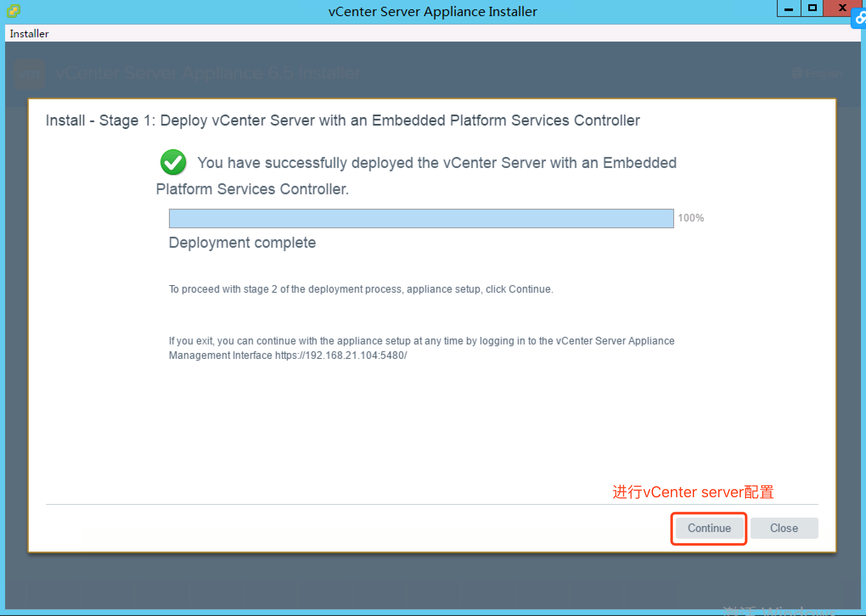
Task: Click the Close button in install dialog
Action: (784, 528)
